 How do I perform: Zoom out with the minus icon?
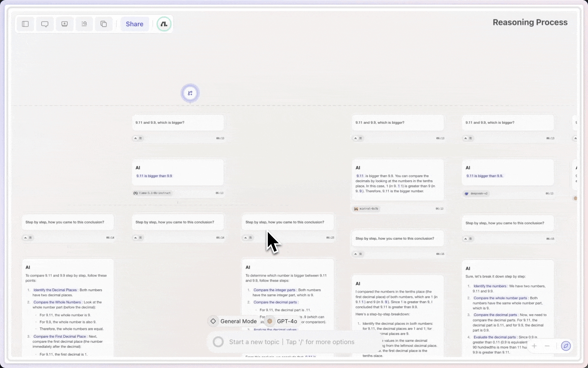[x=547, y=346]
